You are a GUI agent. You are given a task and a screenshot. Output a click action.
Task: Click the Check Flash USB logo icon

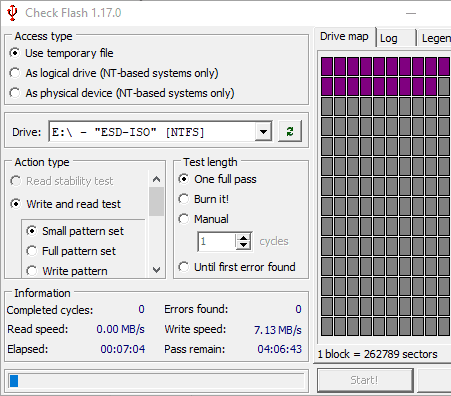12,13
